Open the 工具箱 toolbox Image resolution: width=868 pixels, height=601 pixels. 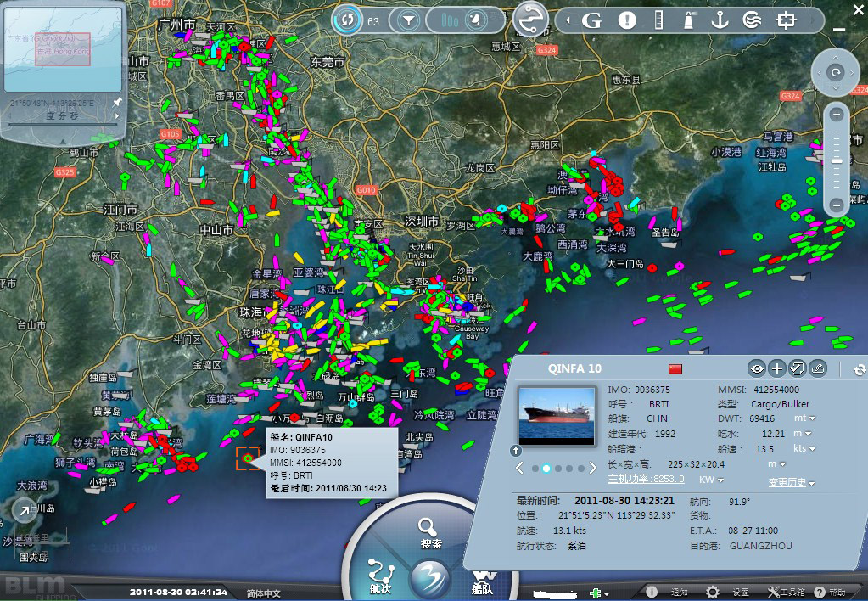(786, 593)
